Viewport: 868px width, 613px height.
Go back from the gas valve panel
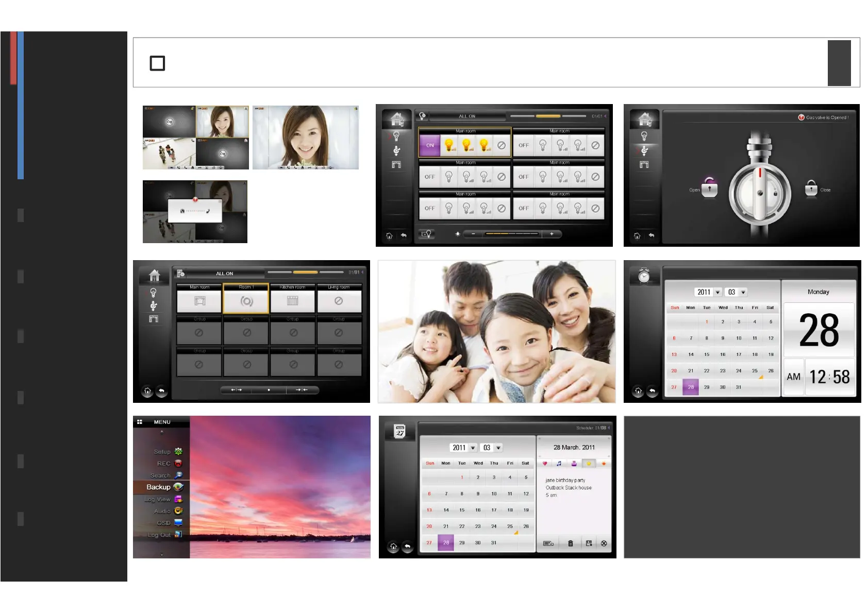pos(652,235)
